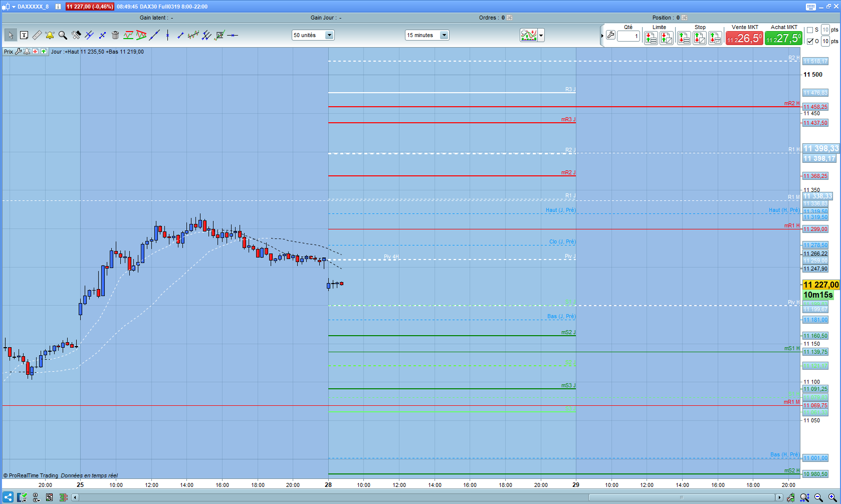
Task: Click the horizontal scrollbar thumb at bottom
Action: (x=682, y=497)
